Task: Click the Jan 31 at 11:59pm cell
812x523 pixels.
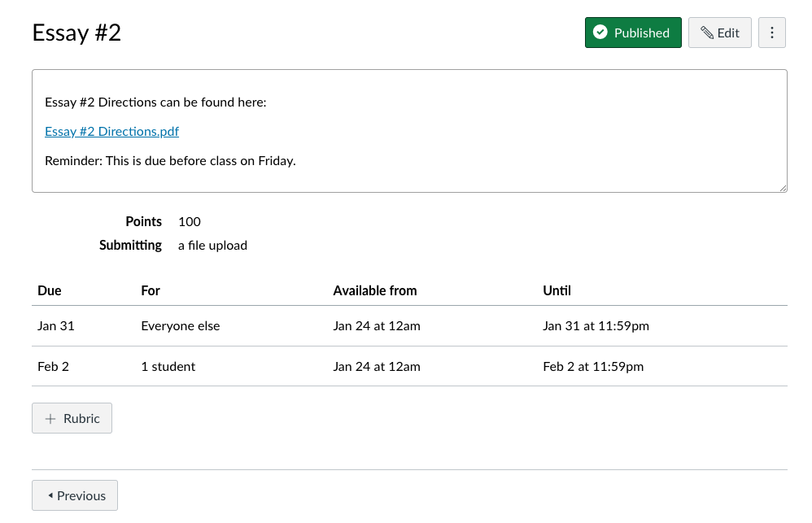Action: (x=596, y=325)
